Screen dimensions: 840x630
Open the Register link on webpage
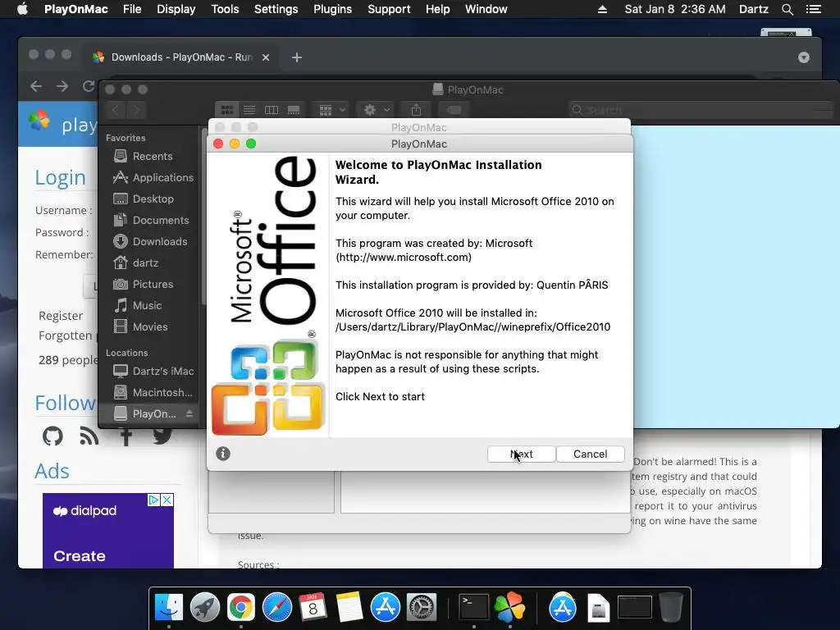(x=61, y=316)
